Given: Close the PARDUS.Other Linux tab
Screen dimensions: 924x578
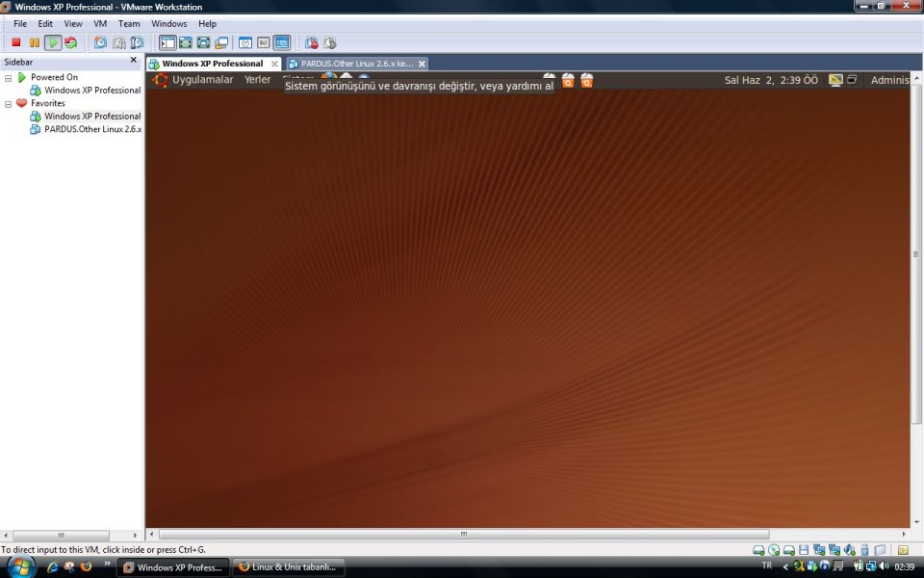Looking at the screenshot, I should (x=422, y=64).
